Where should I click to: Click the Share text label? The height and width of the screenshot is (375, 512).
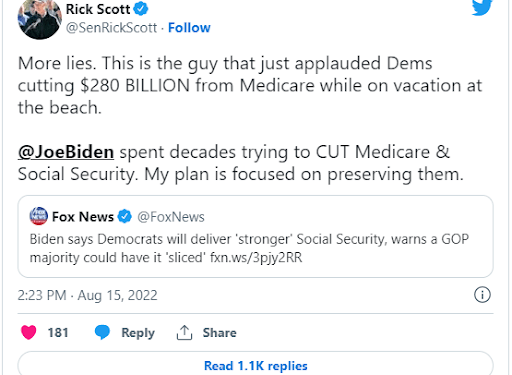pyautogui.click(x=220, y=333)
